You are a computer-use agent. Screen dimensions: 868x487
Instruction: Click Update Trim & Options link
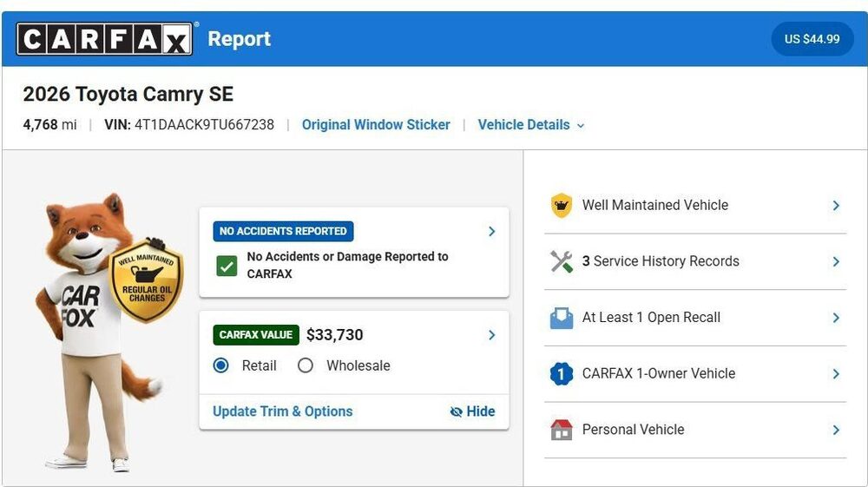(x=282, y=411)
